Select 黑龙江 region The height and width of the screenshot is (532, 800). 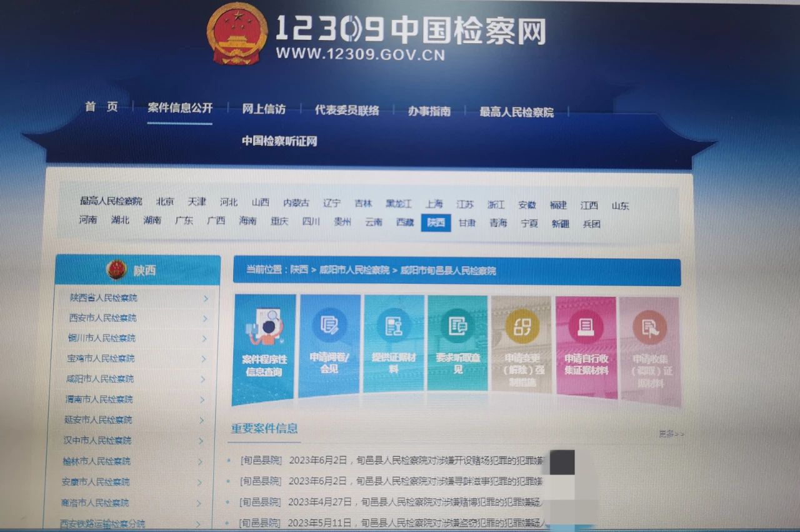[x=399, y=204]
